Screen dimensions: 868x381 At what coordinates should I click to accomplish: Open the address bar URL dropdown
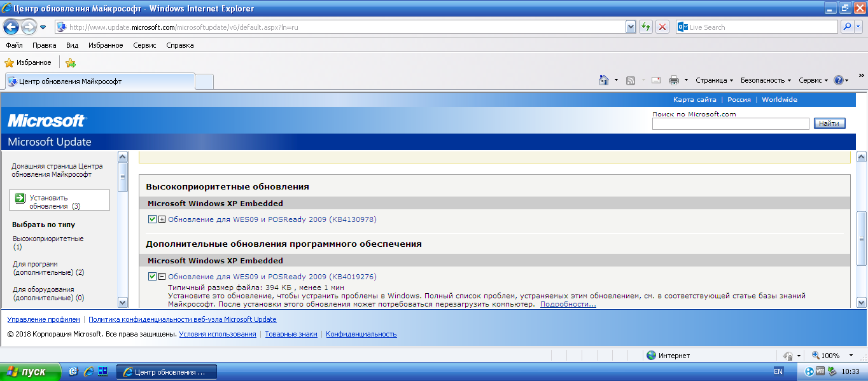(631, 27)
